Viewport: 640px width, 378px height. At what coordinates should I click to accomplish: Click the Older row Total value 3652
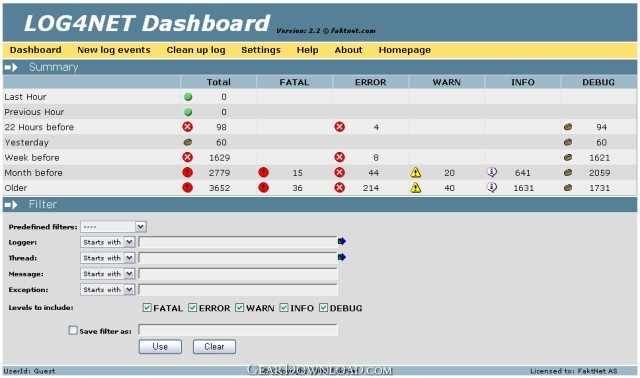pos(220,188)
